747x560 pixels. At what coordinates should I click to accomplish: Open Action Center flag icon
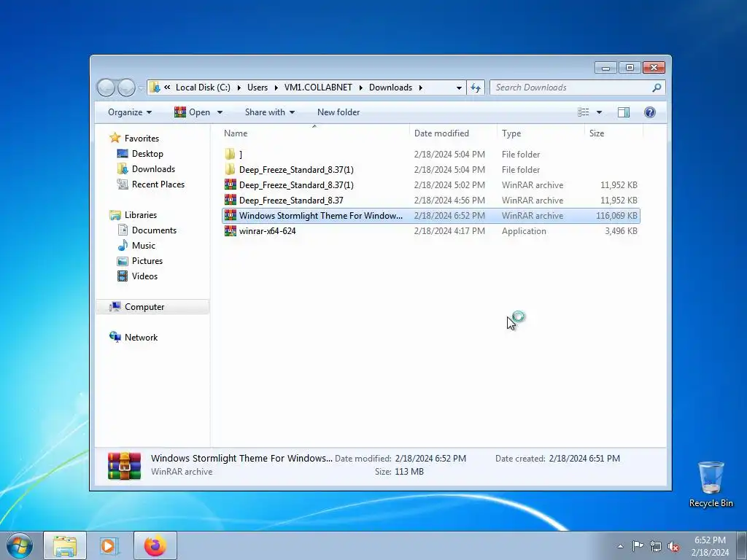coord(638,546)
